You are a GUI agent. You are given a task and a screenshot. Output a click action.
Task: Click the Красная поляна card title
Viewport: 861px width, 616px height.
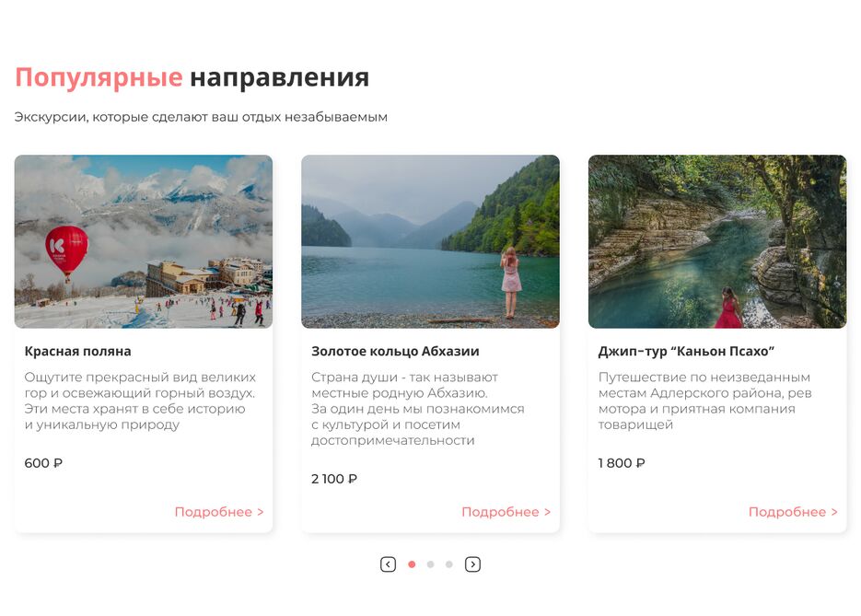click(x=77, y=352)
